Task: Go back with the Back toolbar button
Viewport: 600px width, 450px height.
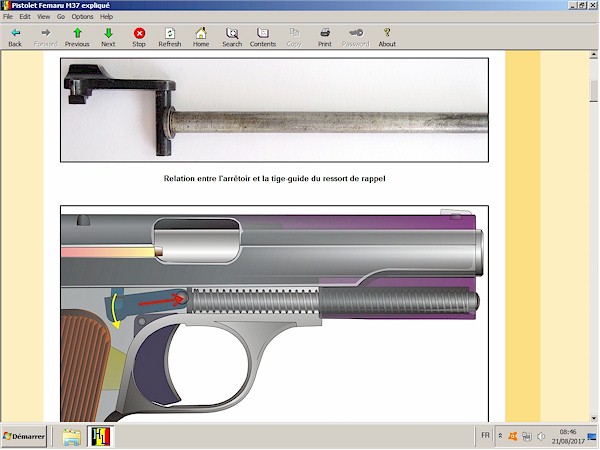Action: tap(15, 38)
